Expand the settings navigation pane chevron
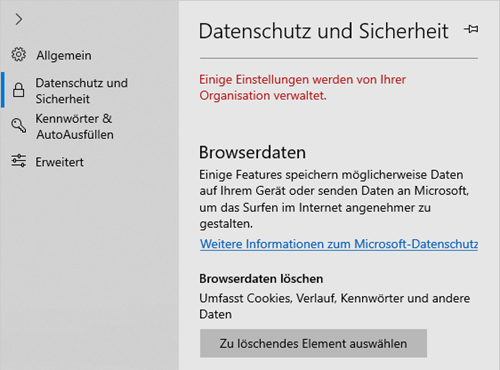This screenshot has width=500, height=370. click(x=19, y=19)
